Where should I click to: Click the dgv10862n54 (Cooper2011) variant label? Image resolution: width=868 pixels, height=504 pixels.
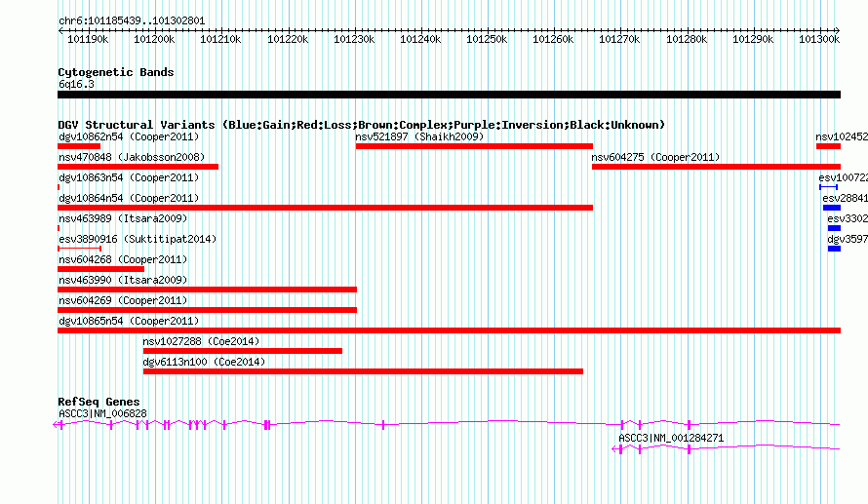[x=129, y=136]
